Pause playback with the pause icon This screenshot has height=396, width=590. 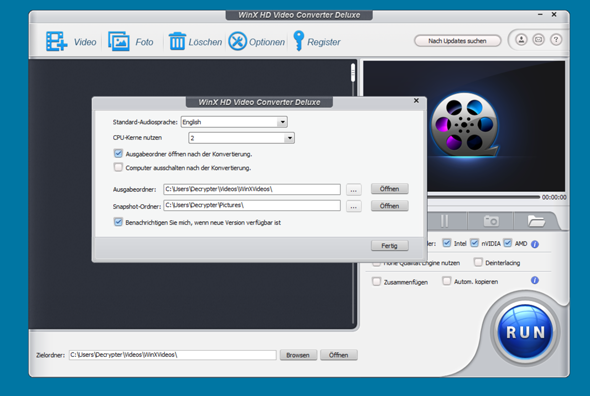coord(444,221)
